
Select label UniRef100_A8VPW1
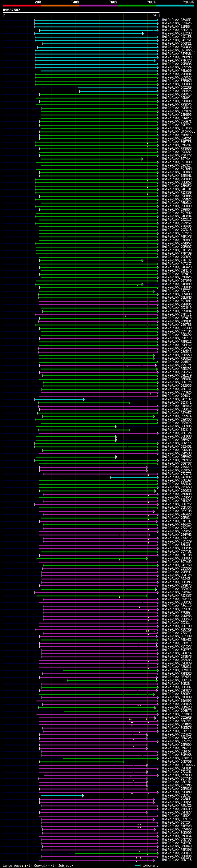(x=177, y=54)
